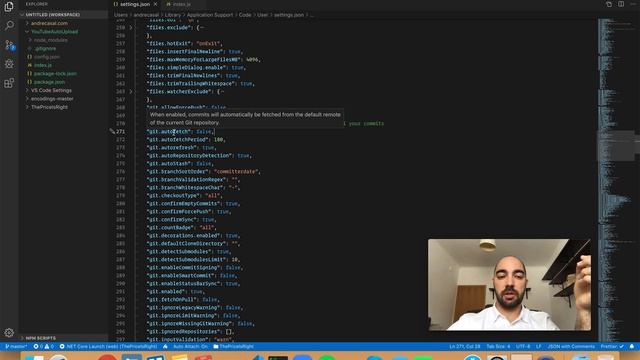This screenshot has width=640, height=360.
Task: Expand the encodings-master folder
Action: tap(52, 99)
